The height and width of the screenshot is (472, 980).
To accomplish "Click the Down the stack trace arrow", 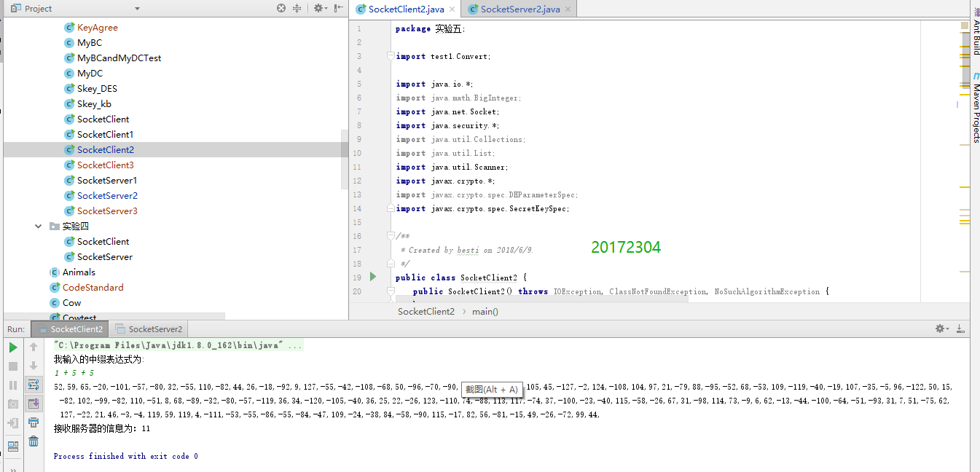I will 34,366.
